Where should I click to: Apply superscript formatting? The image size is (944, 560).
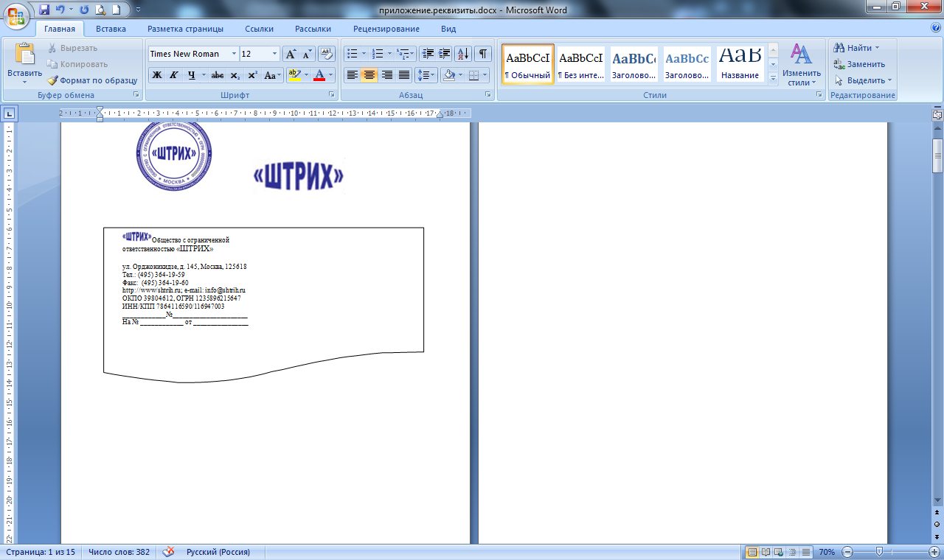pyautogui.click(x=252, y=75)
